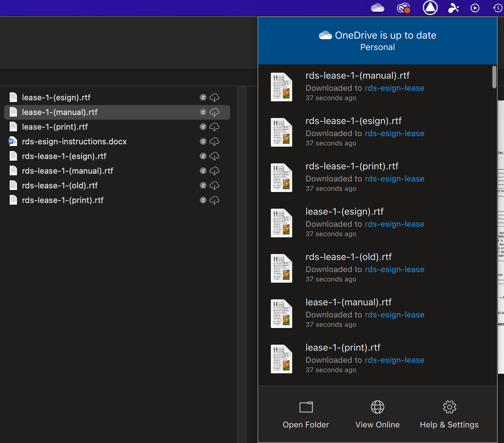Click sync checkmark badge for lease-1-(print).rtf
This screenshot has height=443, width=504.
[203, 127]
